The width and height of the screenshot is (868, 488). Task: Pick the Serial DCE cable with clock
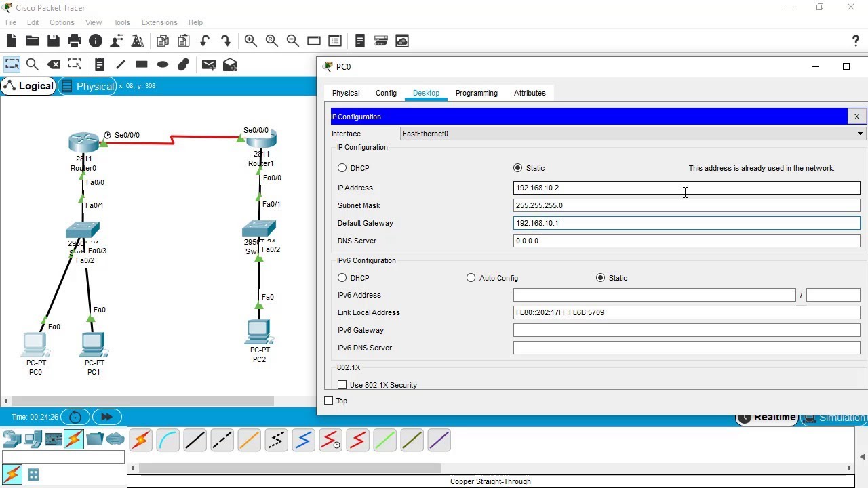(330, 441)
